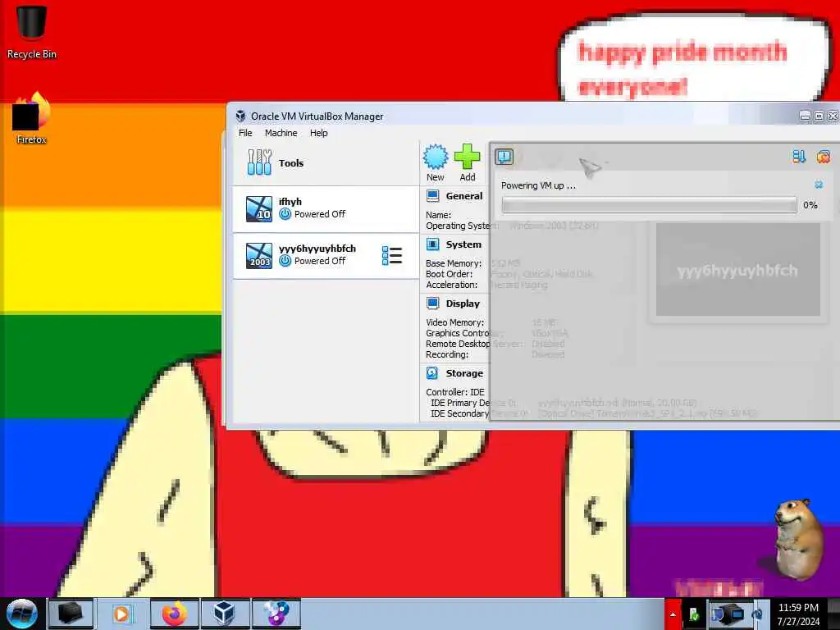Click the disc burner taskbar icon
This screenshot has width=840, height=630.
(x=276, y=614)
